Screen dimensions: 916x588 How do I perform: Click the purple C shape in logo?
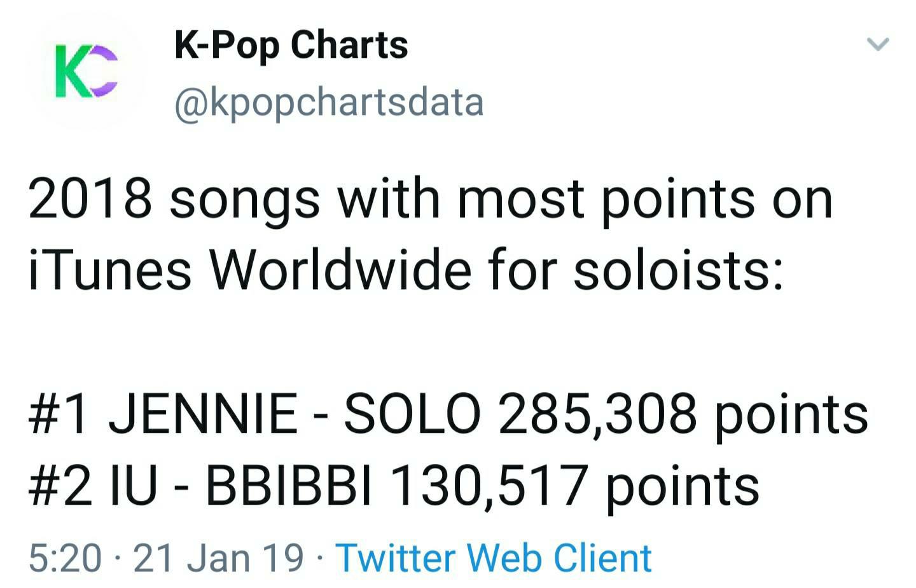pyautogui.click(x=104, y=71)
